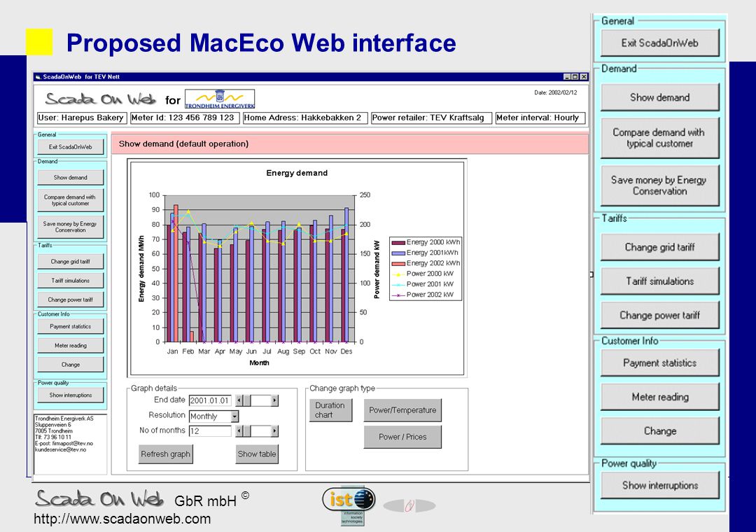Image resolution: width=756 pixels, height=532 pixels.
Task: Click Show interruptions in the enlarged button panel
Action: pos(659,486)
